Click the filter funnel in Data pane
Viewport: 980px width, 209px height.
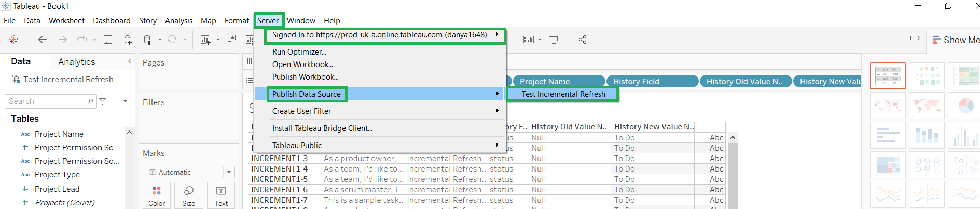[103, 101]
